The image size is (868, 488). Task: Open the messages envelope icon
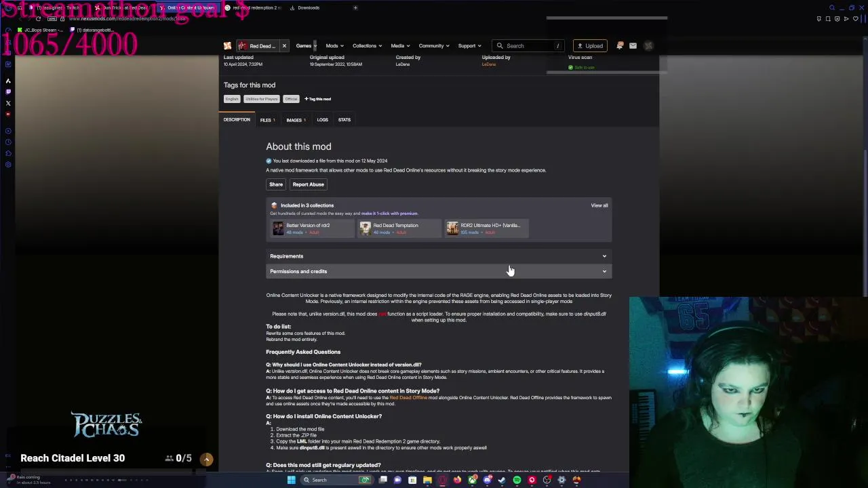[633, 46]
